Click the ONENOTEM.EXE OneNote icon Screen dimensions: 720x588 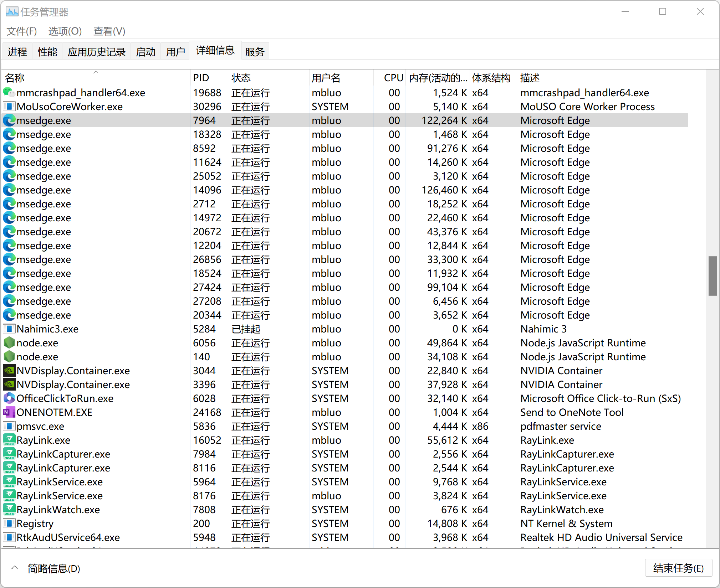pyautogui.click(x=9, y=412)
